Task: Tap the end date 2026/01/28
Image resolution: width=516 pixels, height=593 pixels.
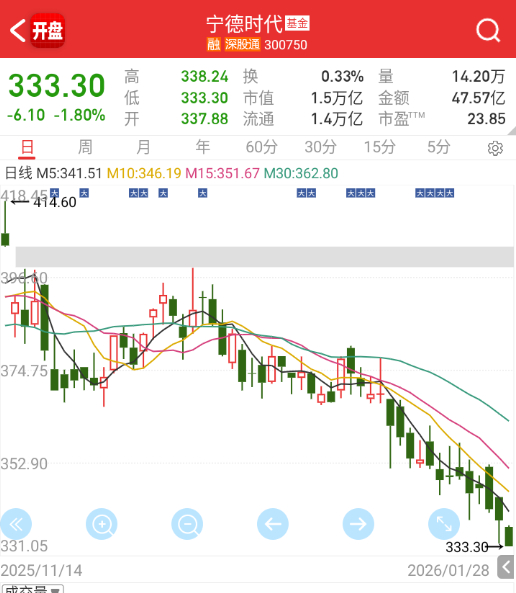Action: 448,570
